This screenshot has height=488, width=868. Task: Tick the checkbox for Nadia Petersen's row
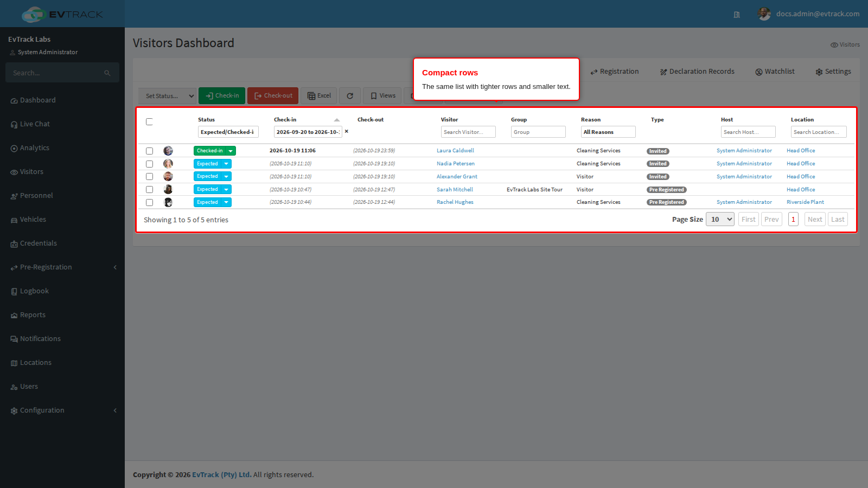coord(149,164)
